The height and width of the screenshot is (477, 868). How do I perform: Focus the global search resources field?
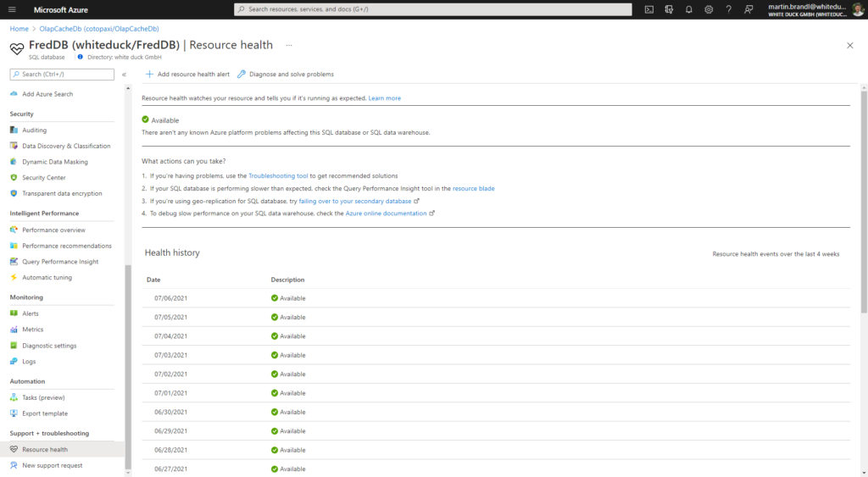[433, 9]
